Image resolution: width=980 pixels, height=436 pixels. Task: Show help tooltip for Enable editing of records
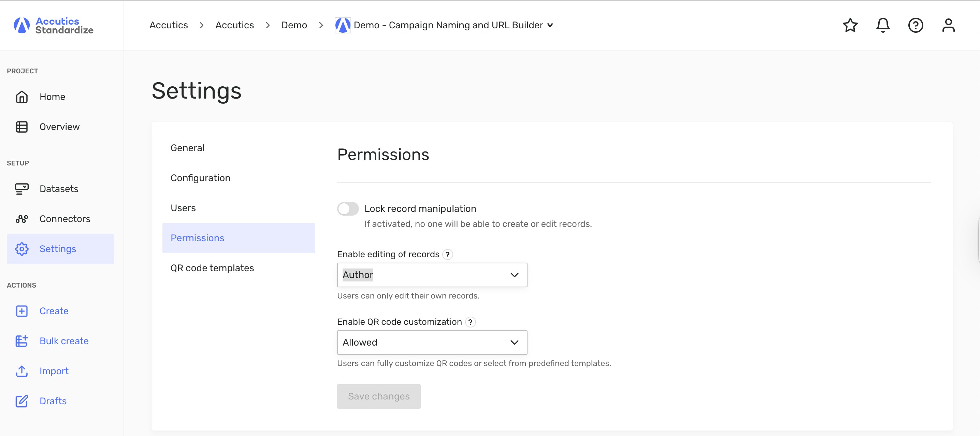(448, 254)
